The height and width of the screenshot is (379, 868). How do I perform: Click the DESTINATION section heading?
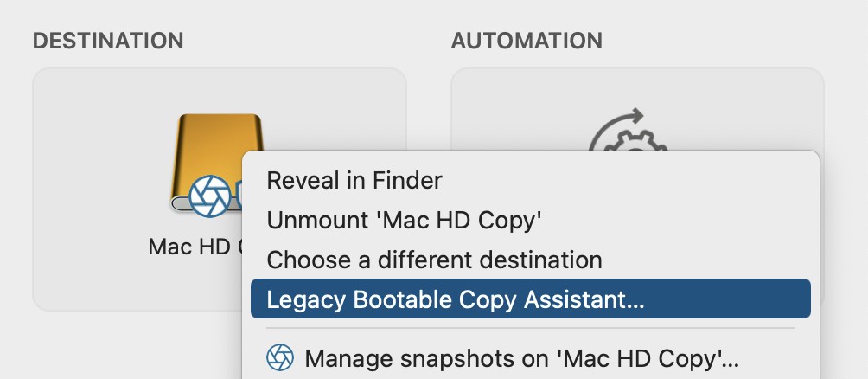[x=108, y=41]
